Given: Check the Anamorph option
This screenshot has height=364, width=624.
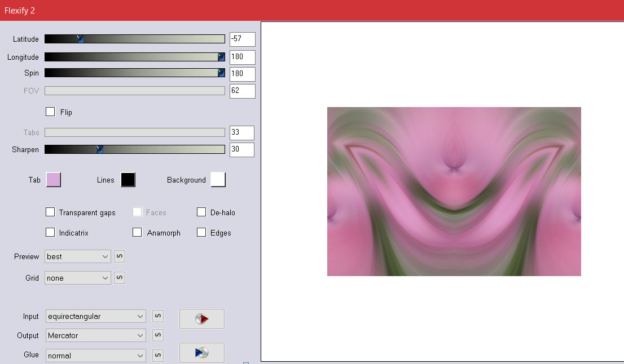Looking at the screenshot, I should coord(137,232).
